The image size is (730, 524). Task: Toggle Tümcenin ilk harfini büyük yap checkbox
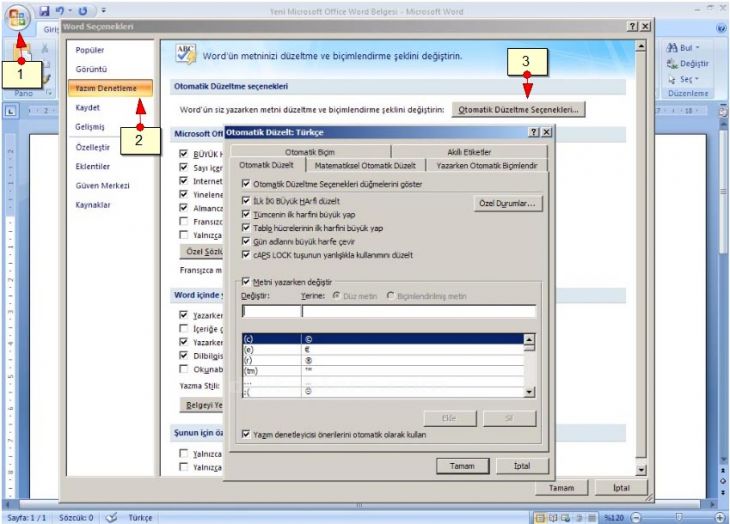point(246,214)
